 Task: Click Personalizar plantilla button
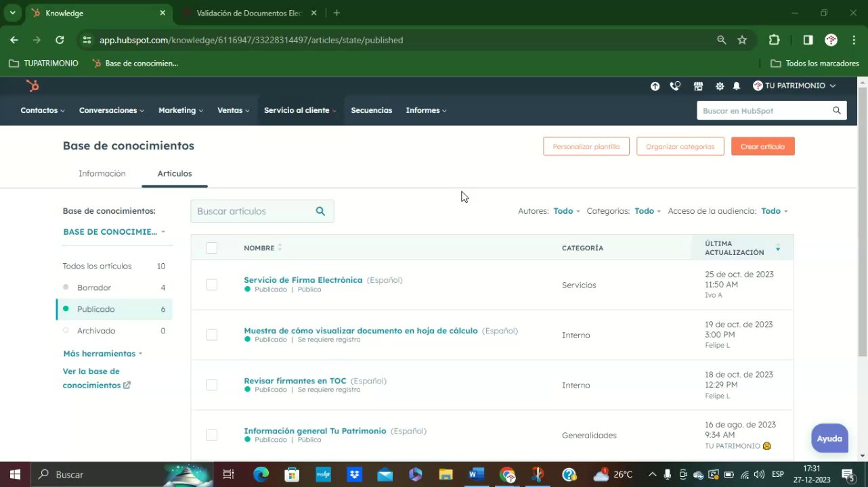pos(586,146)
